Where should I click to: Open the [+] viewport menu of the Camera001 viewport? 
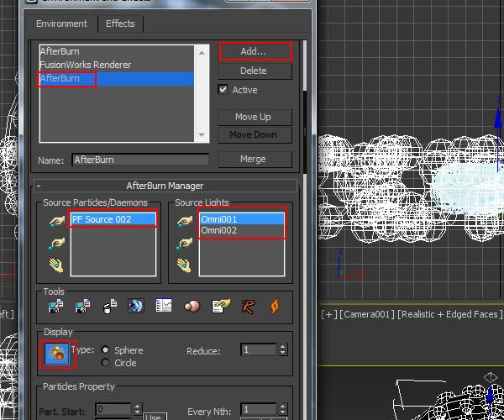coord(328,314)
